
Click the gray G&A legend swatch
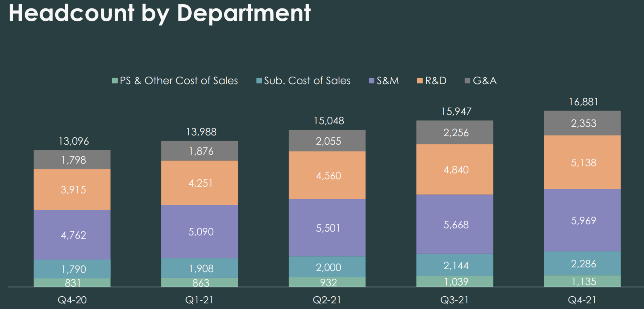click(x=468, y=81)
